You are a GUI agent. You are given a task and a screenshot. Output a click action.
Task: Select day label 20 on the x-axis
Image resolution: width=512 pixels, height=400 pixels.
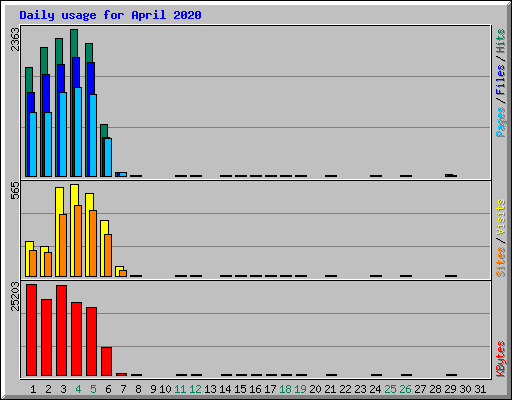tap(315, 389)
